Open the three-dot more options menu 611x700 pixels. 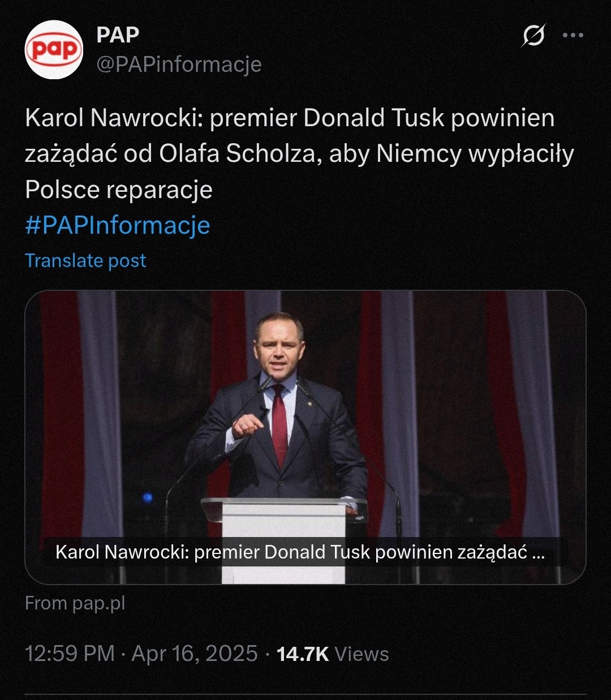[x=573, y=36]
